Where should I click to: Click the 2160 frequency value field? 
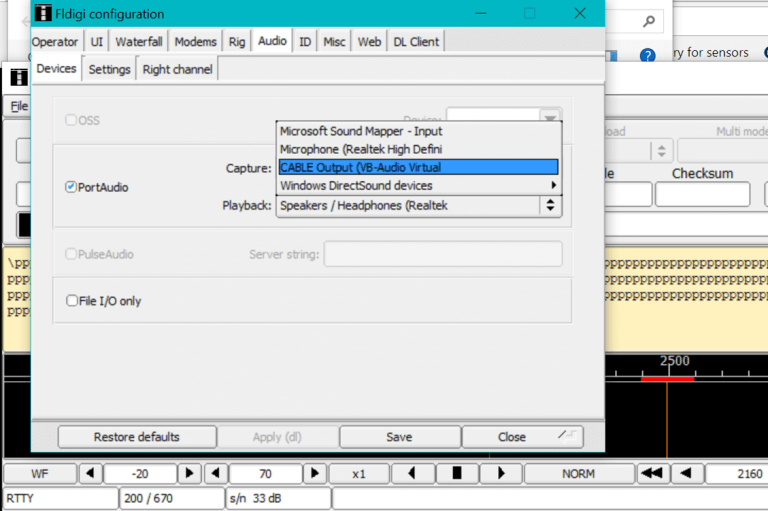click(x=736, y=473)
